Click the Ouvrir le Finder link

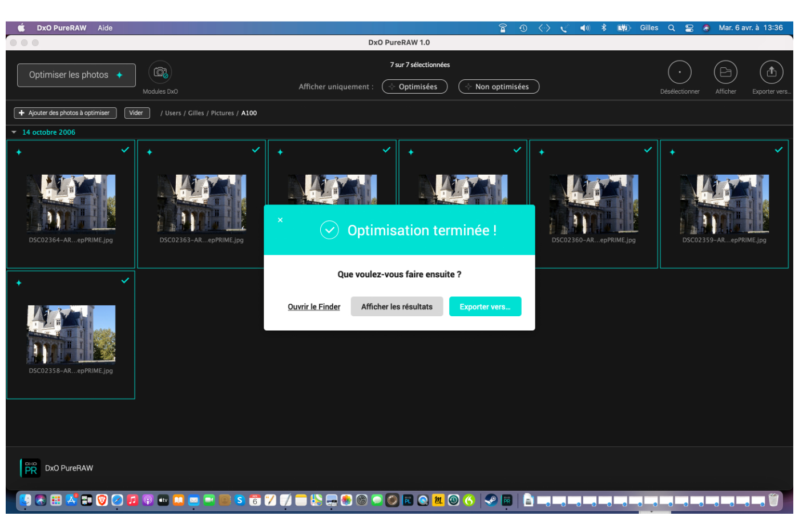point(314,307)
